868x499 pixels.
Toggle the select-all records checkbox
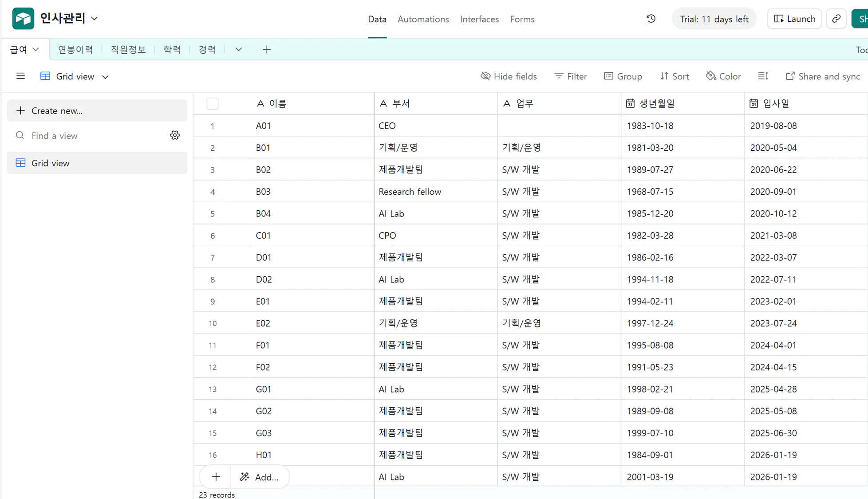(x=213, y=103)
